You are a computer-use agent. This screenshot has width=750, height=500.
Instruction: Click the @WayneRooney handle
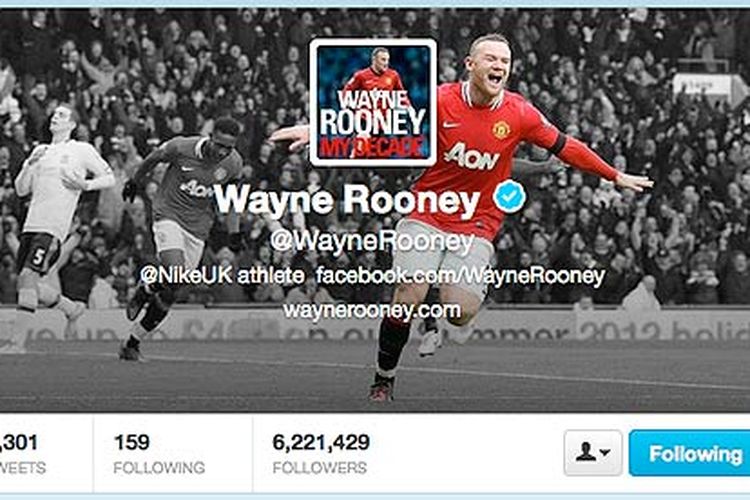pyautogui.click(x=372, y=241)
